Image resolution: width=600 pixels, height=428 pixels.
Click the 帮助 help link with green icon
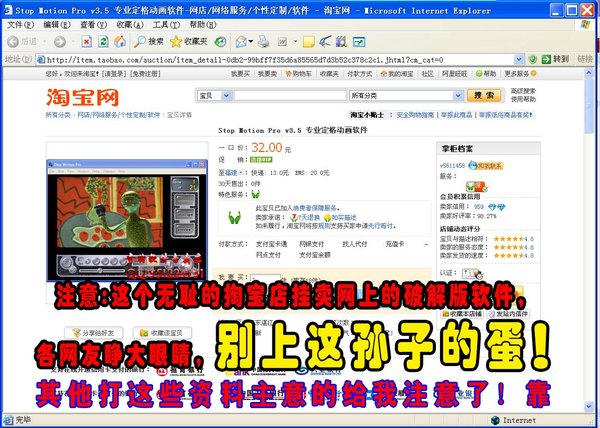pos(486,73)
